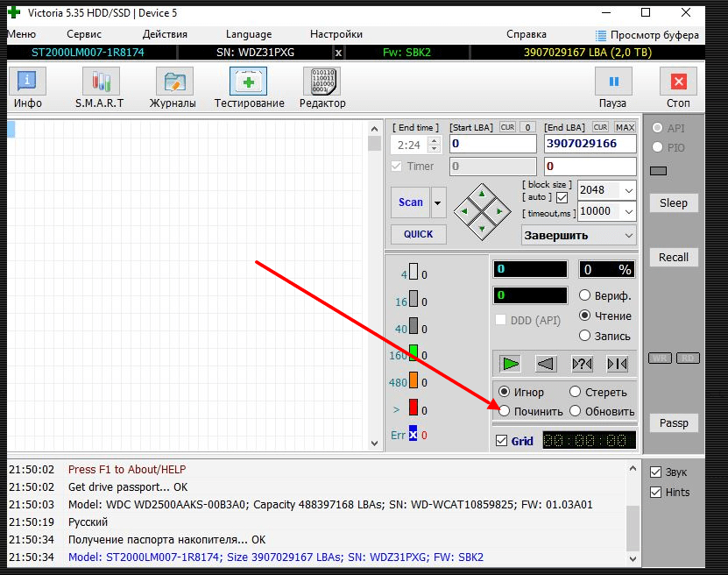Click the green 160 ms block swatch
The image size is (728, 575).
pyautogui.click(x=413, y=355)
